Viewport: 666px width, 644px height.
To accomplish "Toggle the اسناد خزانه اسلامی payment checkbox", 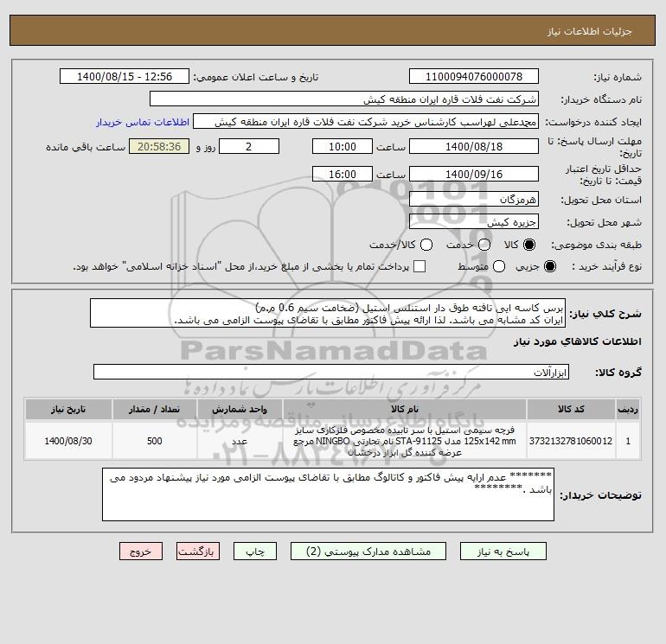I will [419, 266].
